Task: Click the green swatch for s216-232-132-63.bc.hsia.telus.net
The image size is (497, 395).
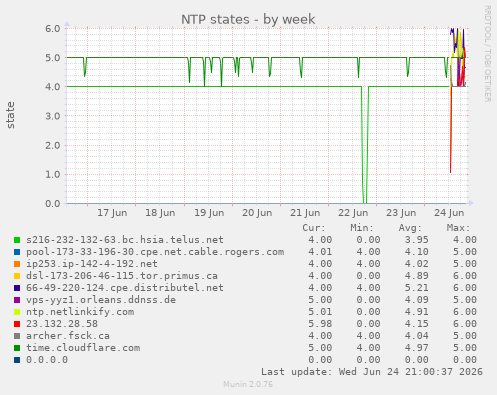Action: pos(17,240)
